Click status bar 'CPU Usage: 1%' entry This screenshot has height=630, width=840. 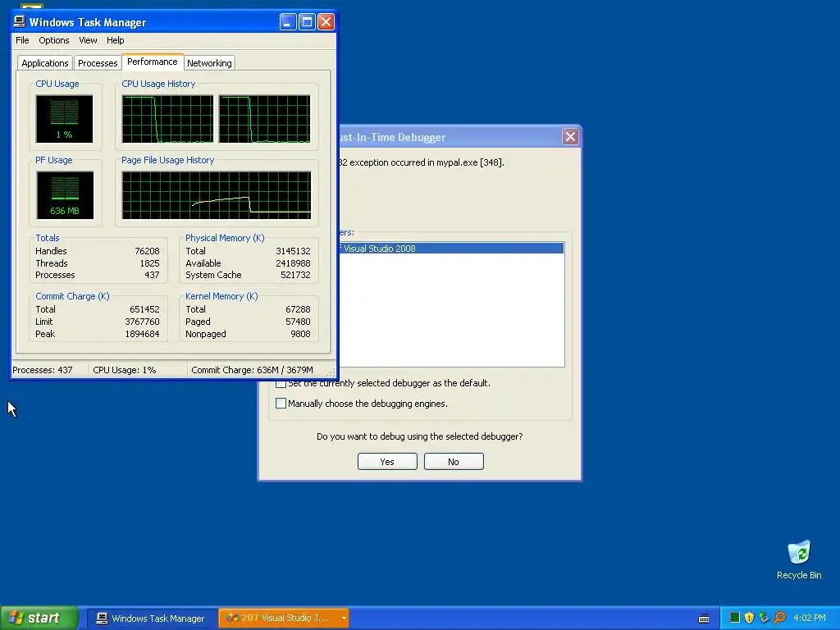click(x=125, y=370)
